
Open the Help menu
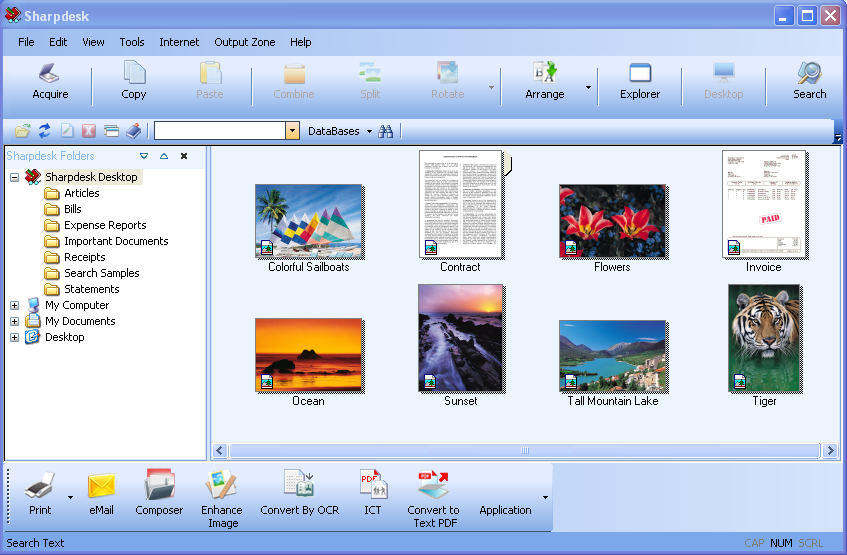[300, 42]
